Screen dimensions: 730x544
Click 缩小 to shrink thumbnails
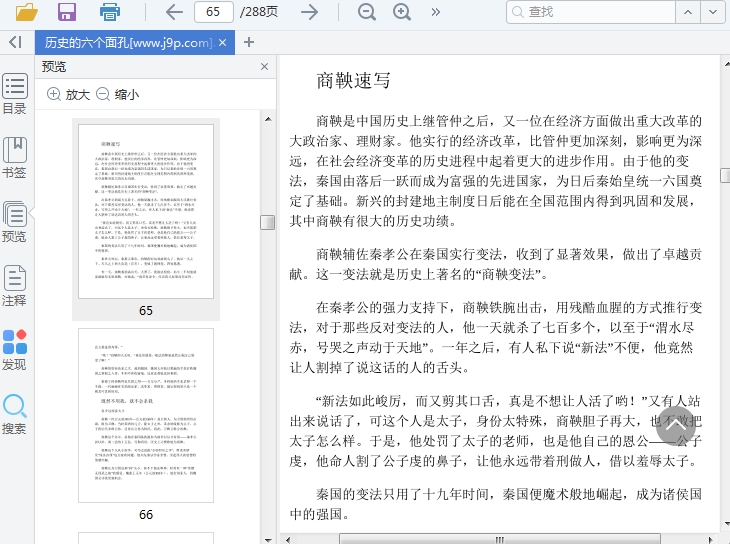118,94
